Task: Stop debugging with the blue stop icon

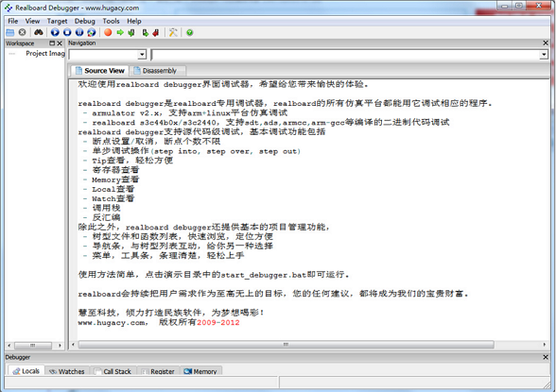Action: (67, 32)
